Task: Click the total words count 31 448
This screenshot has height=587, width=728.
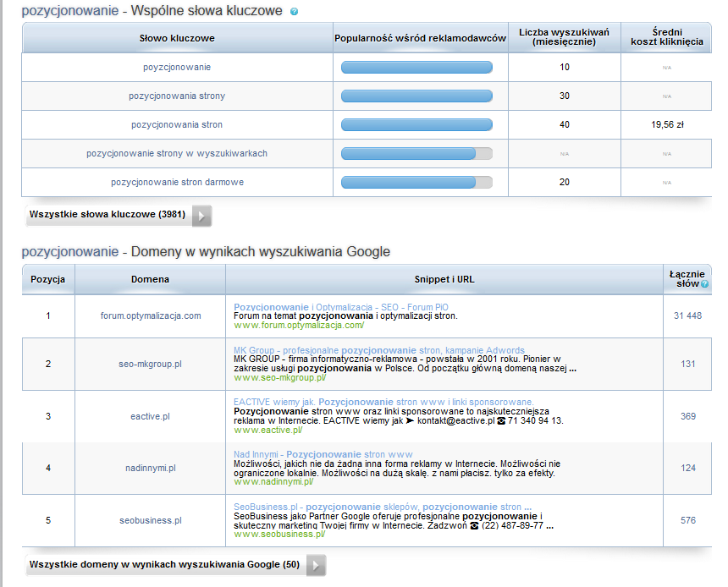Action: (x=687, y=315)
